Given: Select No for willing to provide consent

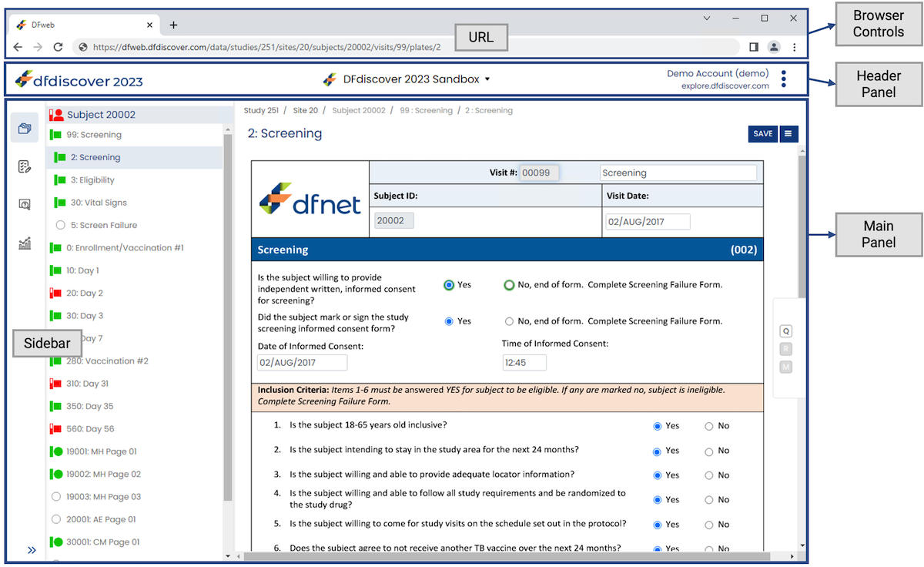Looking at the screenshot, I should click(x=509, y=285).
